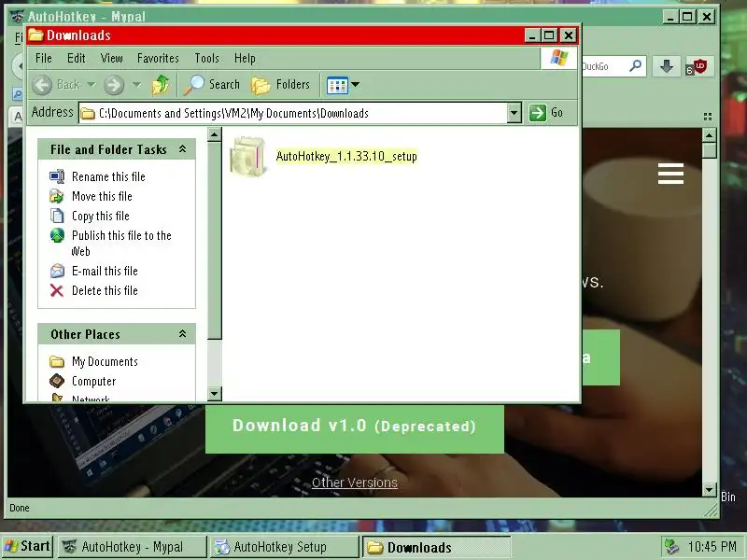Screen dimensions: 747x560
Task: Click the Start button
Action: (x=28, y=546)
